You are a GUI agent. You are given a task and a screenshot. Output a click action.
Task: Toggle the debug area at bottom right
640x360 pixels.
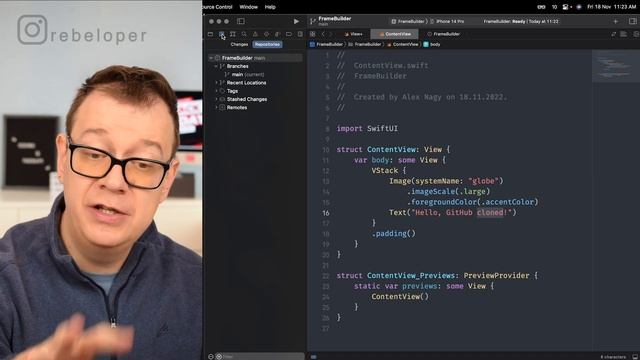click(635, 357)
